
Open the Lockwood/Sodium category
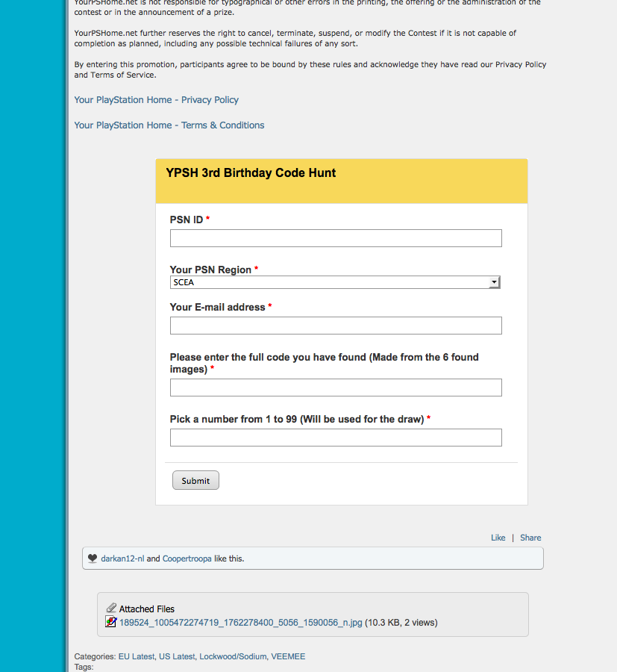233,656
